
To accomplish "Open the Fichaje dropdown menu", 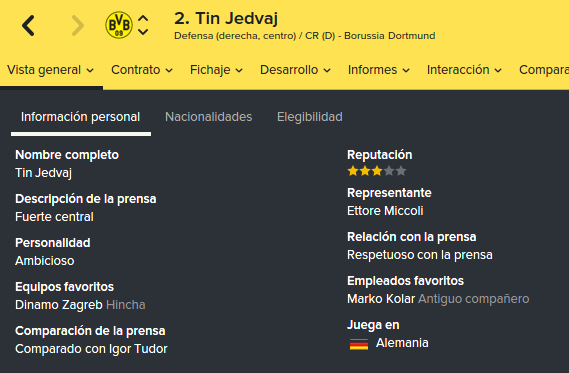I will pyautogui.click(x=216, y=70).
